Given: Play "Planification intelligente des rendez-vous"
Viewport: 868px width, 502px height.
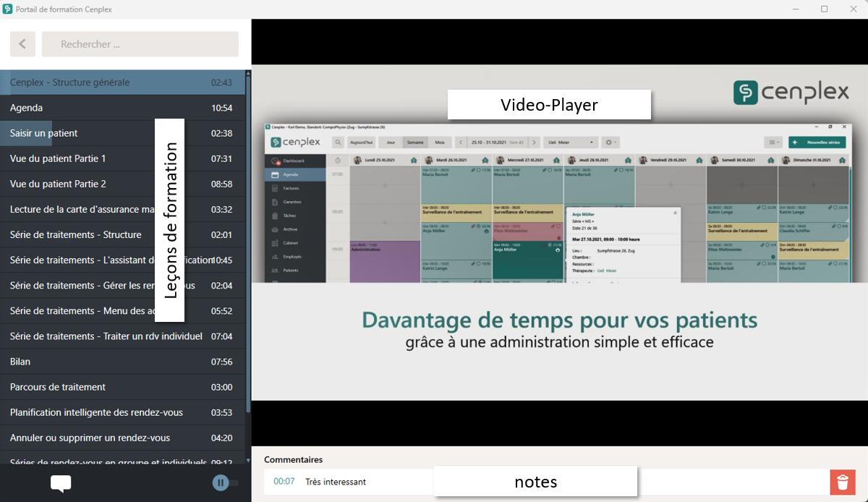Looking at the screenshot, I should point(122,412).
